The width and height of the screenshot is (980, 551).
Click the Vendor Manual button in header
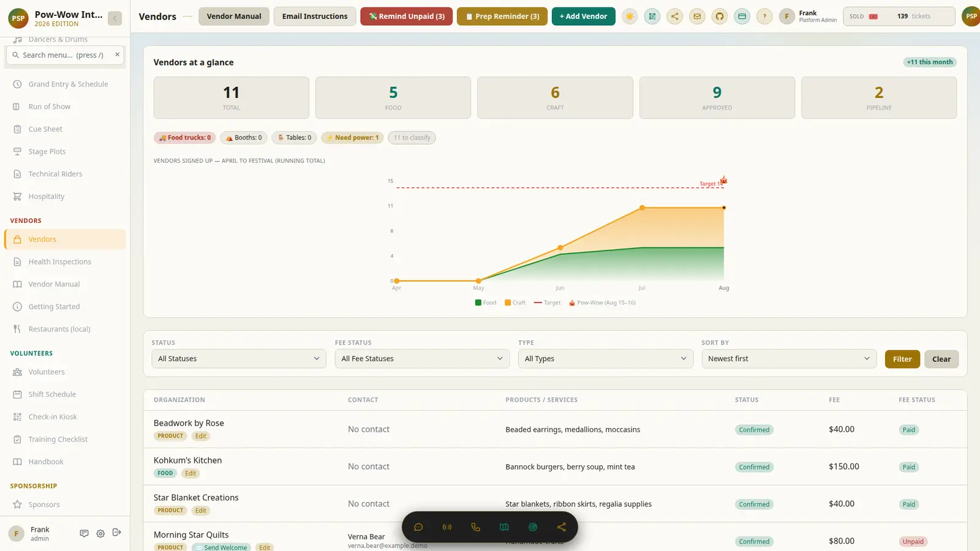pyautogui.click(x=234, y=17)
